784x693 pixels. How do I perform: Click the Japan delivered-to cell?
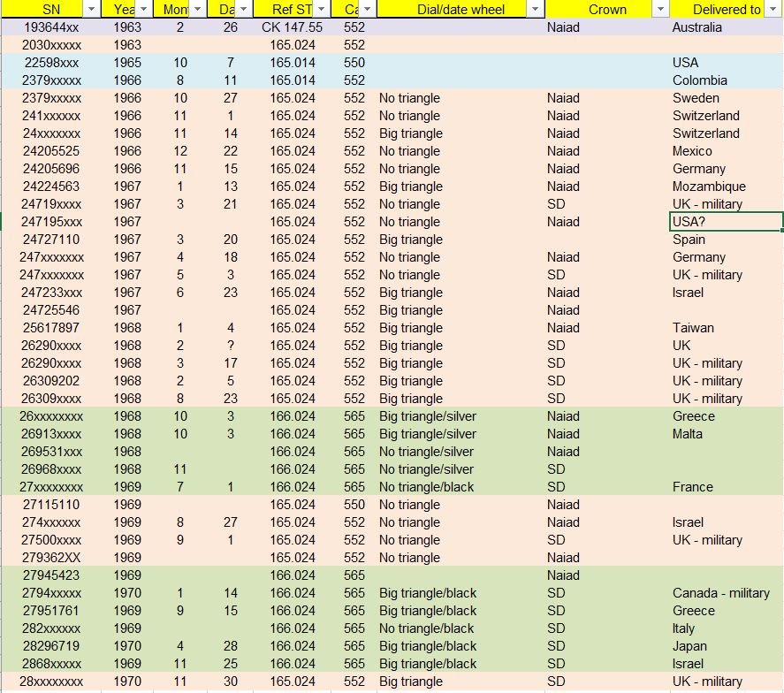click(x=690, y=646)
